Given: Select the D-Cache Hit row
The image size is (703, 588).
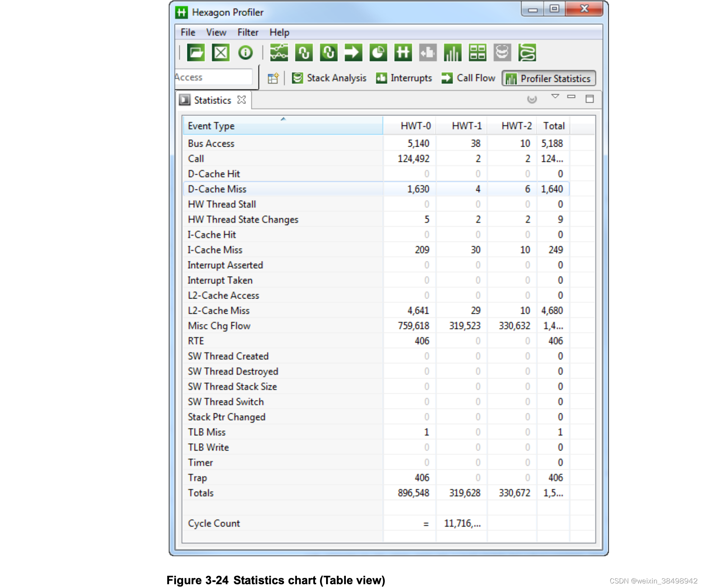Looking at the screenshot, I should click(376, 174).
